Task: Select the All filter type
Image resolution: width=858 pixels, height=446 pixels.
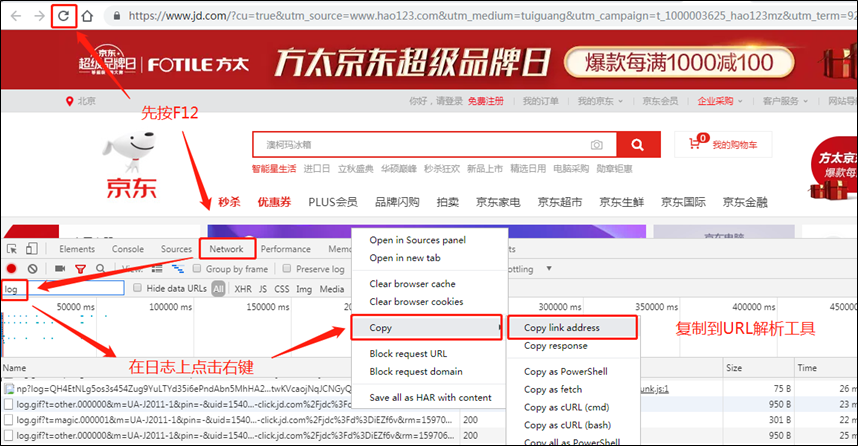Action: [x=218, y=289]
